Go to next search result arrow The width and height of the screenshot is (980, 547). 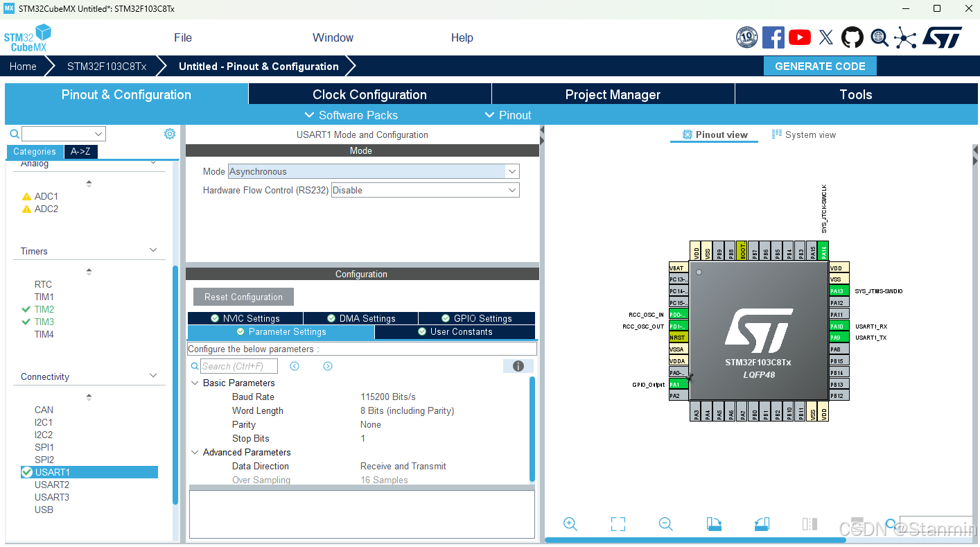point(328,366)
